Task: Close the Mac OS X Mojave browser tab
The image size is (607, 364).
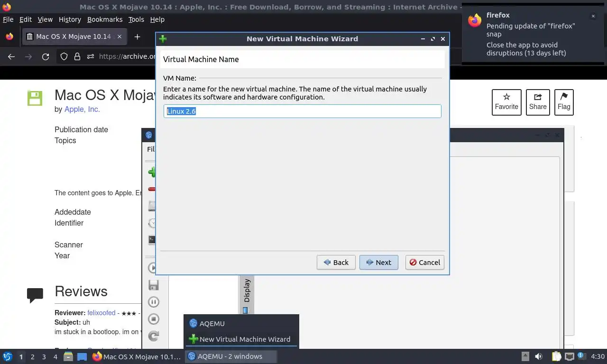Action: 120,36
